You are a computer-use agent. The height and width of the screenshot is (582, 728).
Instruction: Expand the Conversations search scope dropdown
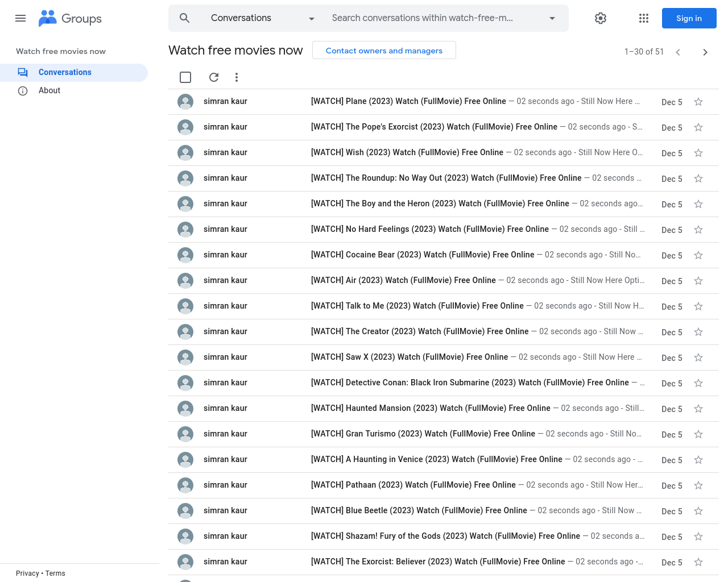(x=311, y=19)
